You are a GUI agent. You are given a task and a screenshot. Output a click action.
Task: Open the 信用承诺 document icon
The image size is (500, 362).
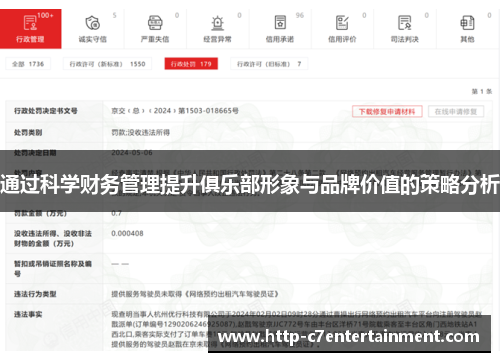[x=280, y=23]
